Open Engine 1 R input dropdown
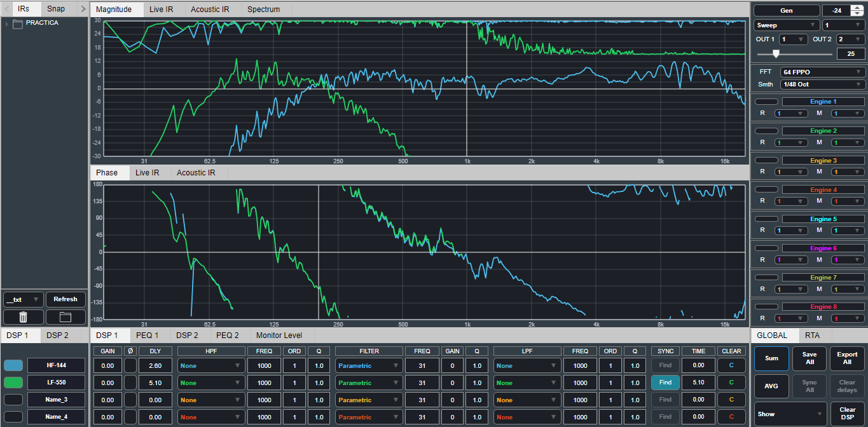Image resolution: width=868 pixels, height=427 pixels. tap(791, 113)
